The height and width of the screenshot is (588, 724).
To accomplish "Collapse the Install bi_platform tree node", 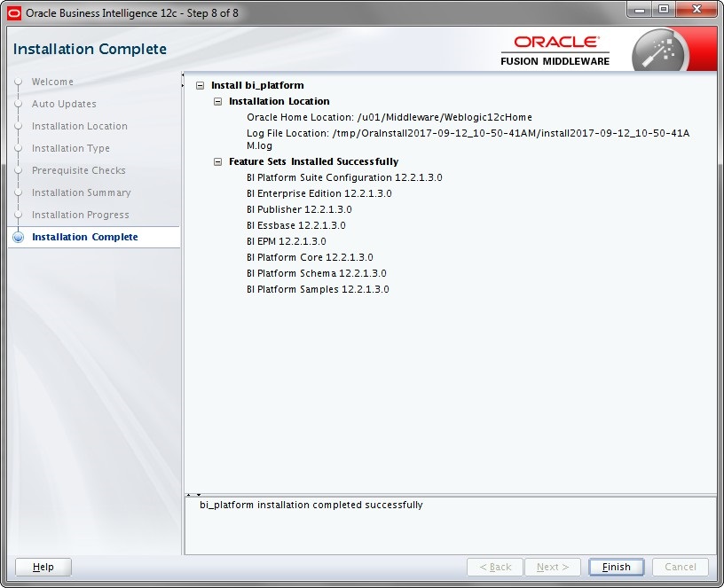I will tap(200, 85).
